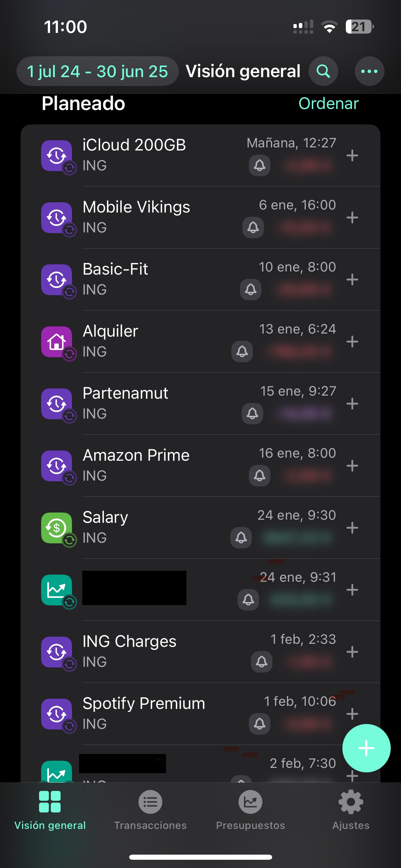Tap the floating green add button
Viewport: 401px width, 868px height.
tap(366, 748)
